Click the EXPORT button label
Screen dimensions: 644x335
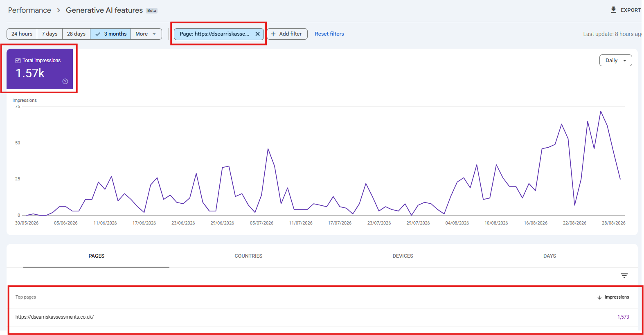(630, 10)
